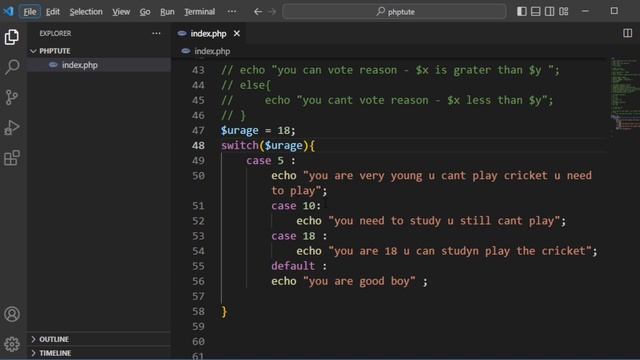Go forward with the right arrow
The image size is (640, 360).
[x=272, y=11]
